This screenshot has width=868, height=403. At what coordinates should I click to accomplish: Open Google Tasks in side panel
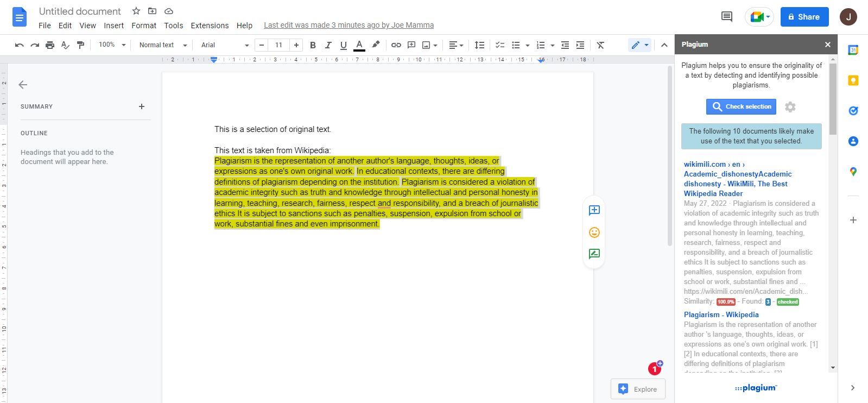pyautogui.click(x=853, y=111)
